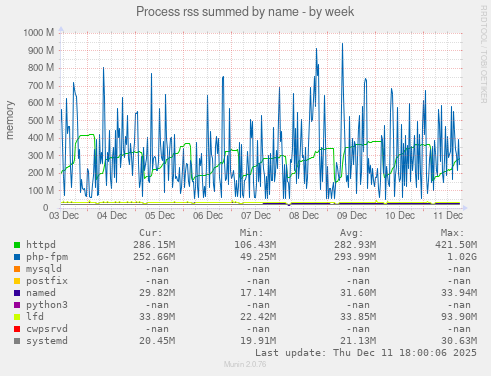
Task: Click httpd minimum value 106.43M
Action: pos(255,245)
